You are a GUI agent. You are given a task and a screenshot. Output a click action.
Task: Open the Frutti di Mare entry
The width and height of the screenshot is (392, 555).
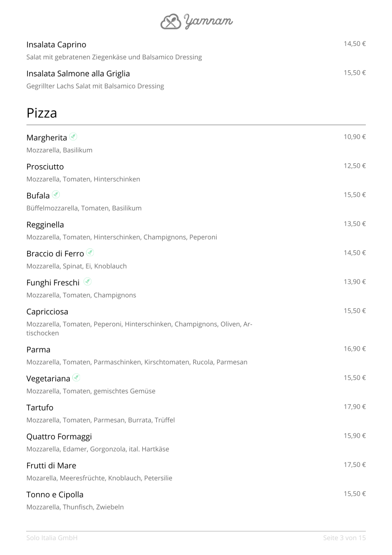[x=51, y=465]
